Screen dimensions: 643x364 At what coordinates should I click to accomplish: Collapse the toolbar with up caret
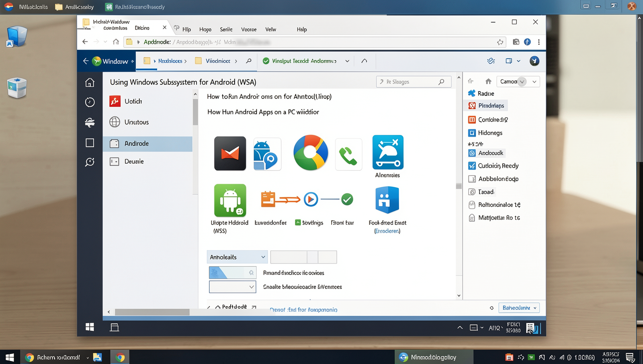364,61
